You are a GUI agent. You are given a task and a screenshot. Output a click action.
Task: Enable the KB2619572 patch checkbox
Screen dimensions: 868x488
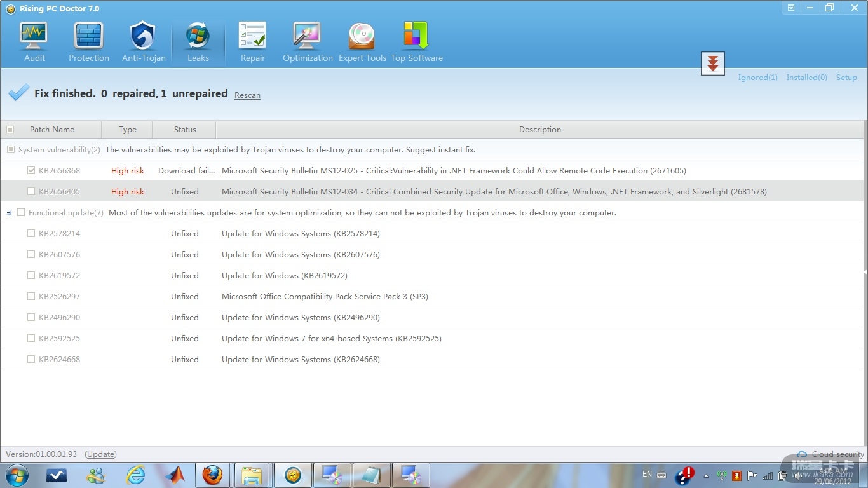[31, 276]
